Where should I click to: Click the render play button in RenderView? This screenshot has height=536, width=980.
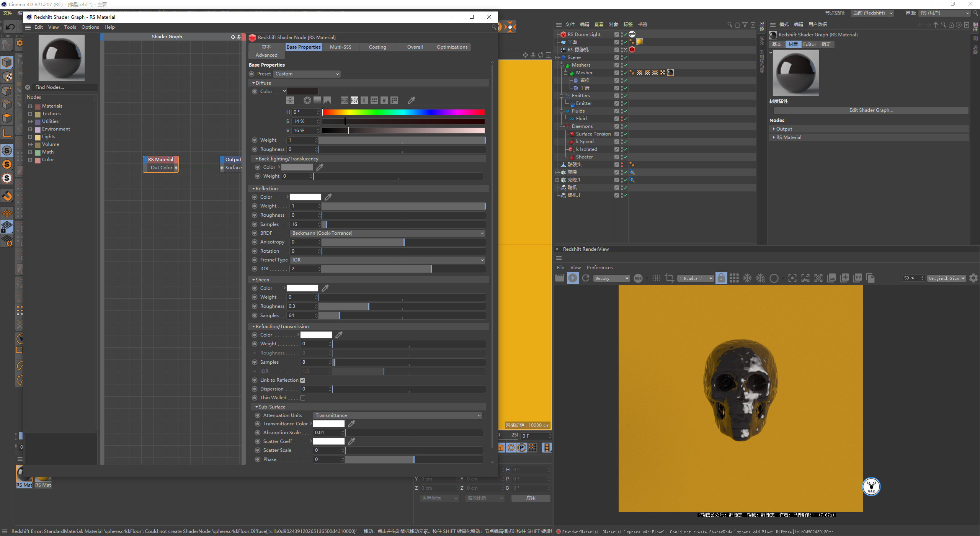click(x=573, y=278)
